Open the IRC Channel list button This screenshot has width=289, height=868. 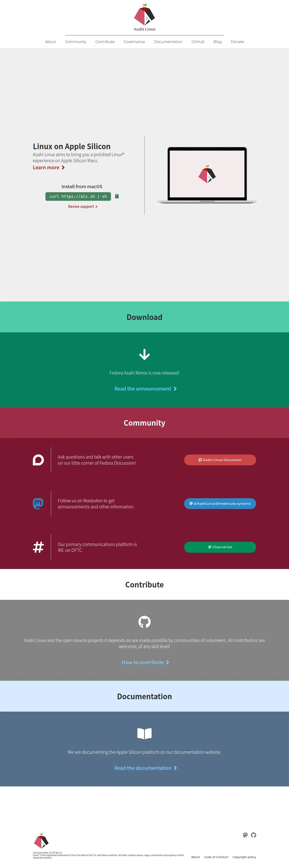coord(220,547)
